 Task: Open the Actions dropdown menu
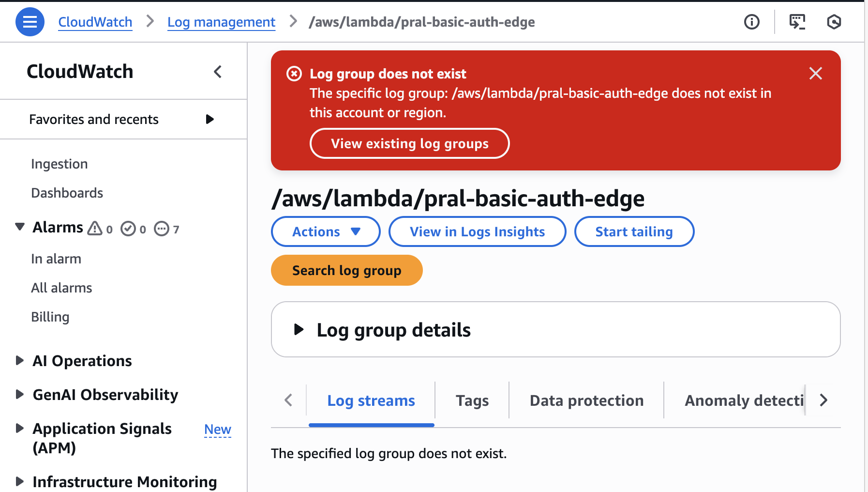[326, 231]
